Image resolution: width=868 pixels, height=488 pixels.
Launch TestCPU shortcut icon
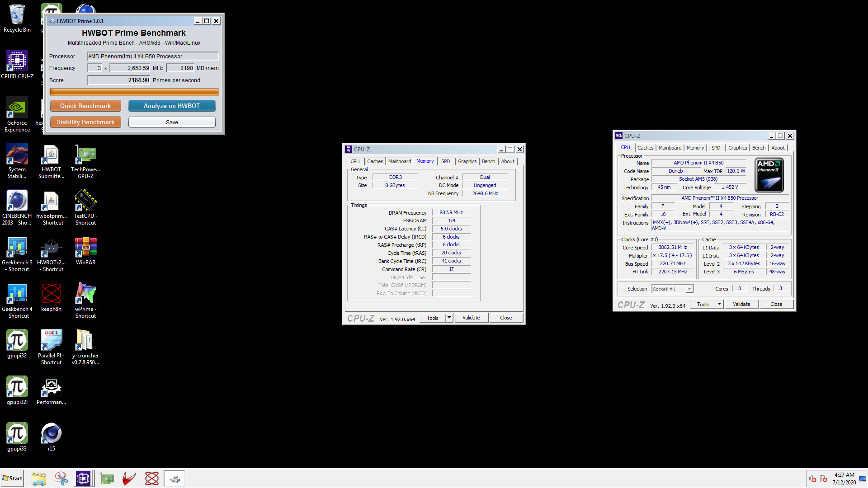tap(85, 208)
